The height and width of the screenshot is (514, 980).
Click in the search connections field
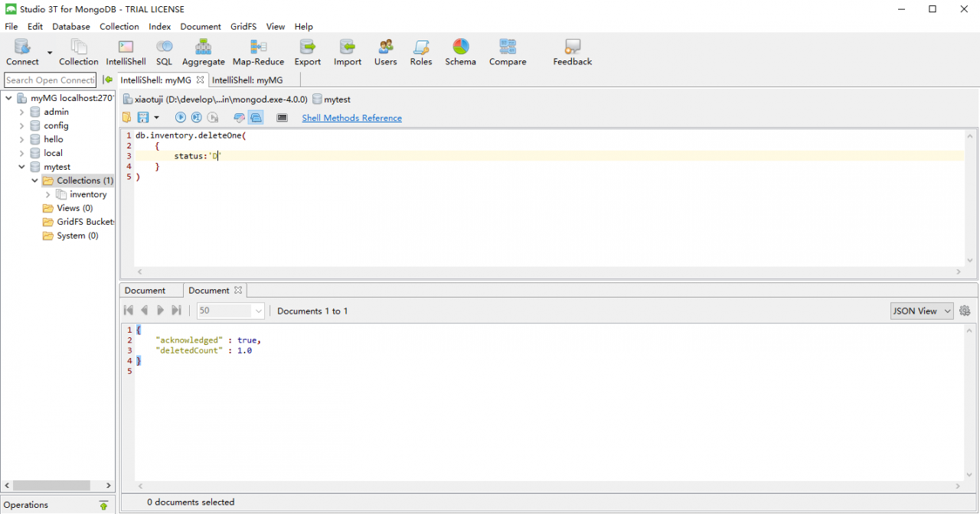point(50,80)
